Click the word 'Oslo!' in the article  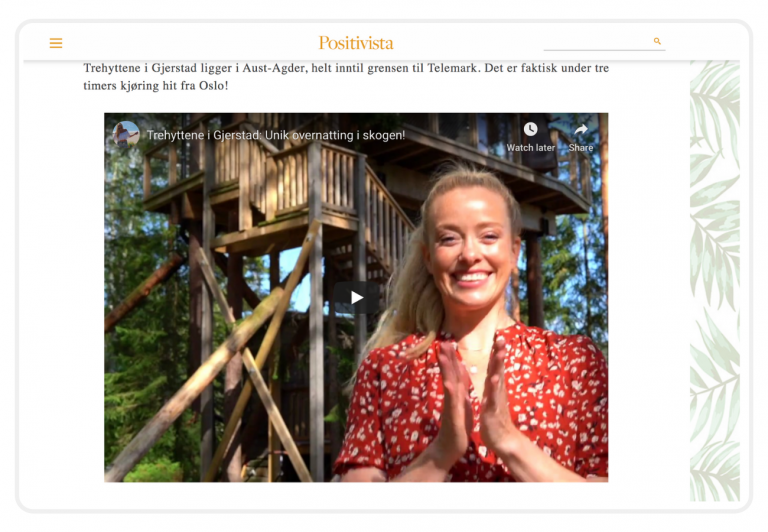tap(213, 86)
